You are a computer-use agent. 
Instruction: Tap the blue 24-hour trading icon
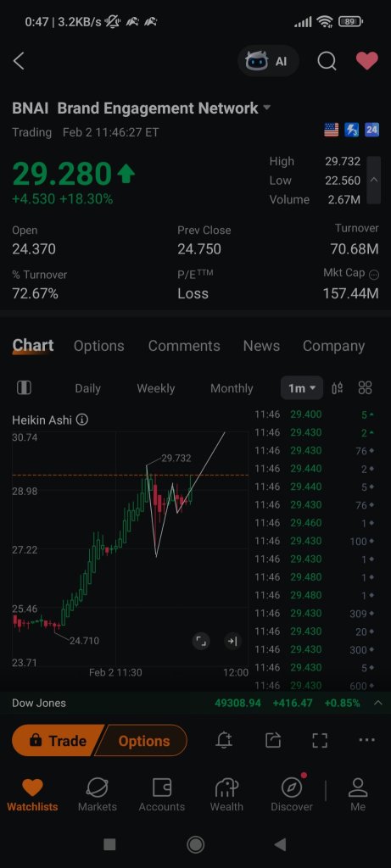[371, 130]
